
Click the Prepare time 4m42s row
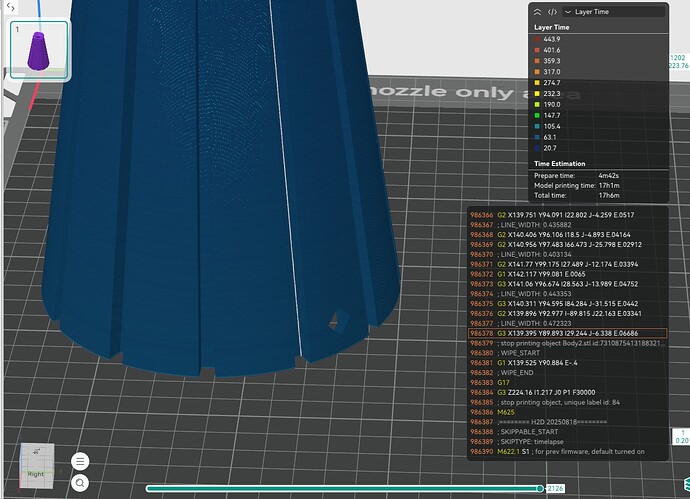[577, 176]
